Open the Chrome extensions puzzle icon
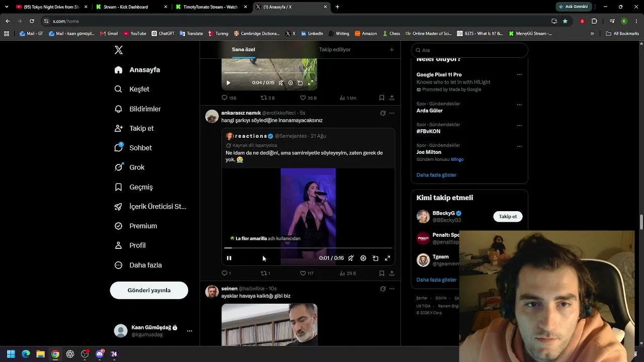This screenshot has width=644, height=362. [594, 21]
